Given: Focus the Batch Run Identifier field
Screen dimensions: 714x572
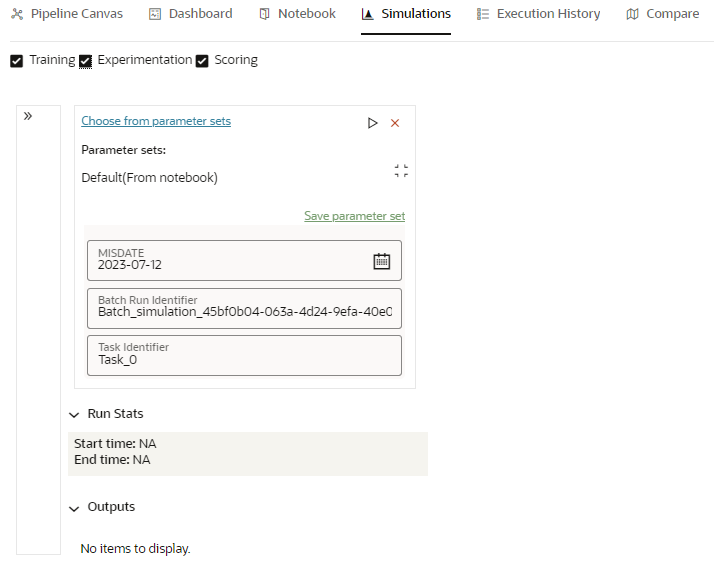Looking at the screenshot, I should click(x=245, y=308).
